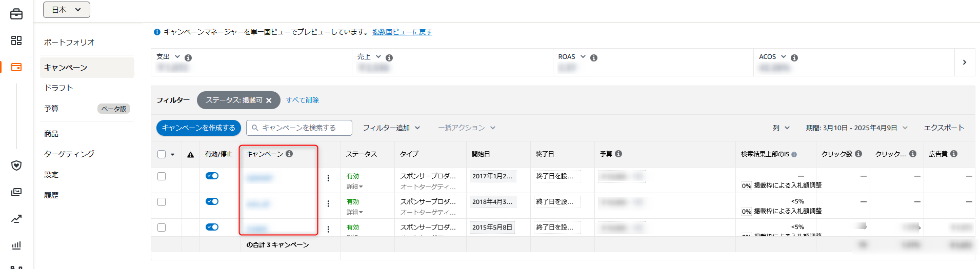Tick the select-all checkbox in table header
980x269 pixels.
162,154
